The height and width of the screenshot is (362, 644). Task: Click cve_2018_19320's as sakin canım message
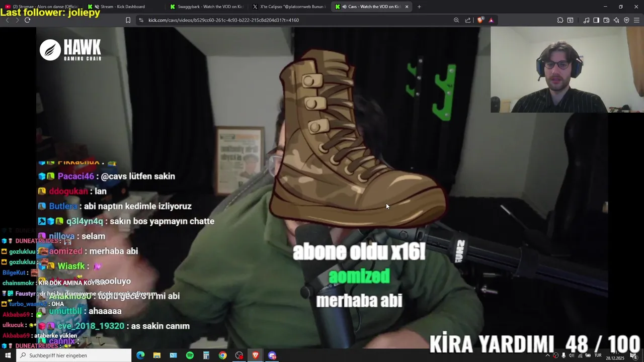(114, 326)
